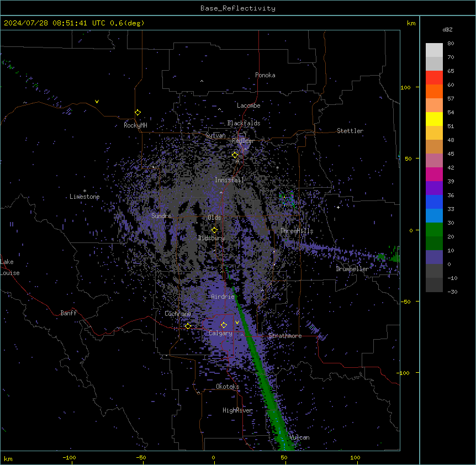Select the ThreeHills city label
The height and width of the screenshot is (465, 476).
(297, 231)
